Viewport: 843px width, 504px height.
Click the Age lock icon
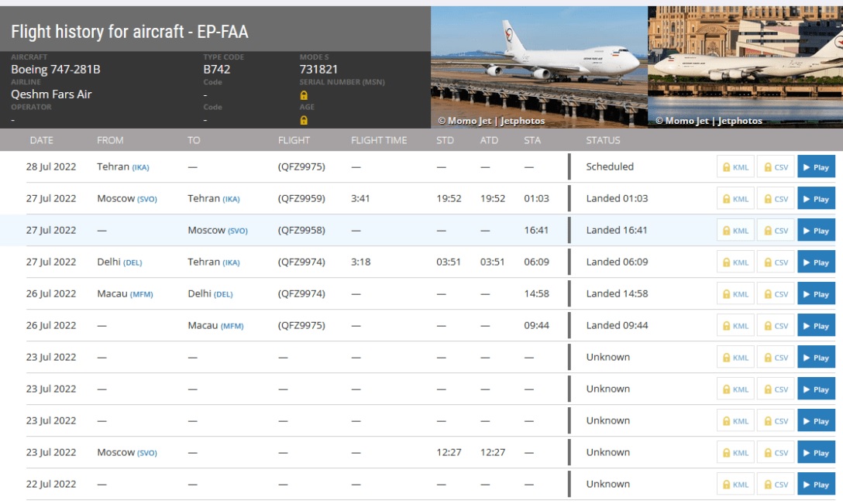pos(304,120)
